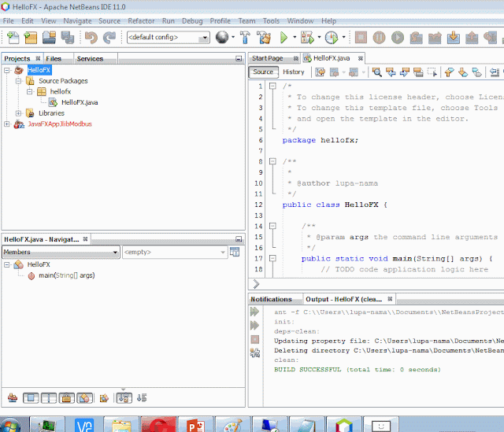Click the Profile Project clock icon
Viewport: 504px width, 432px height.
tap(332, 37)
